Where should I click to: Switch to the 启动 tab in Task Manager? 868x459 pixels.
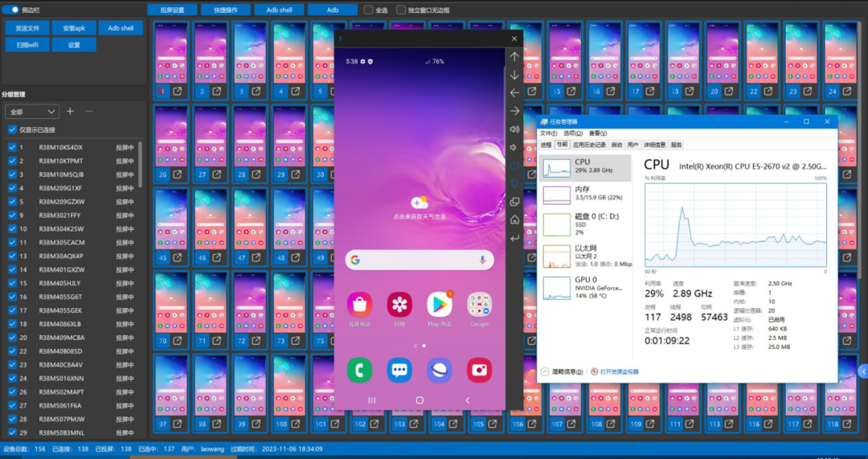coord(616,145)
